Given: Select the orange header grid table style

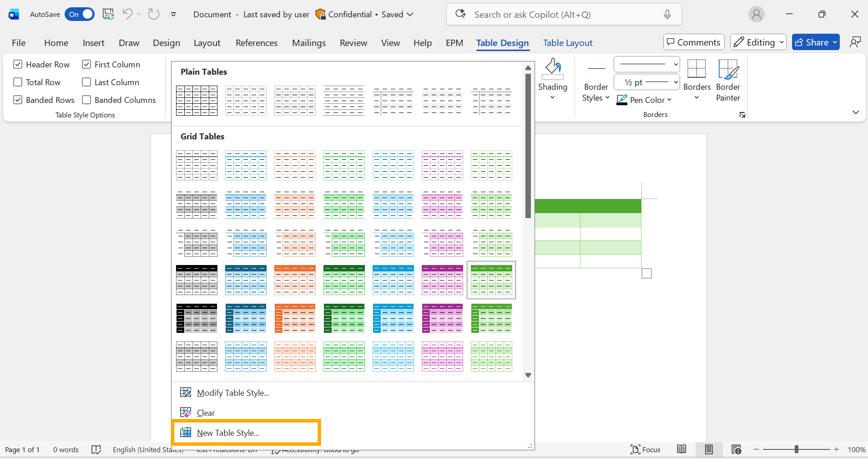Looking at the screenshot, I should pos(295,280).
